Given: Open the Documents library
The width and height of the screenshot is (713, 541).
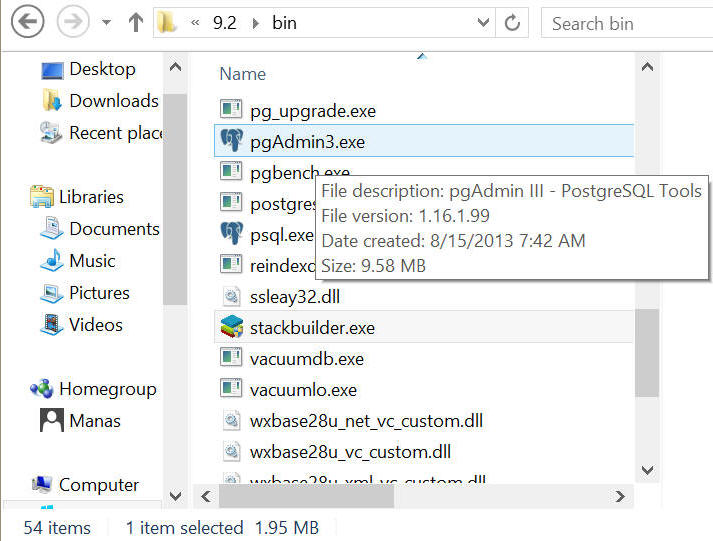Looking at the screenshot, I should (x=115, y=229).
